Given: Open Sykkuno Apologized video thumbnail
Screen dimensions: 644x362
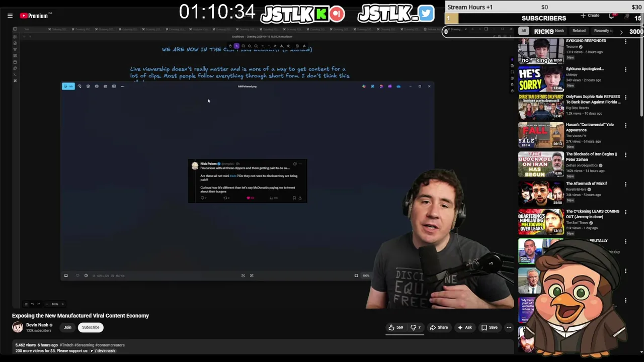Looking at the screenshot, I should click(541, 79).
